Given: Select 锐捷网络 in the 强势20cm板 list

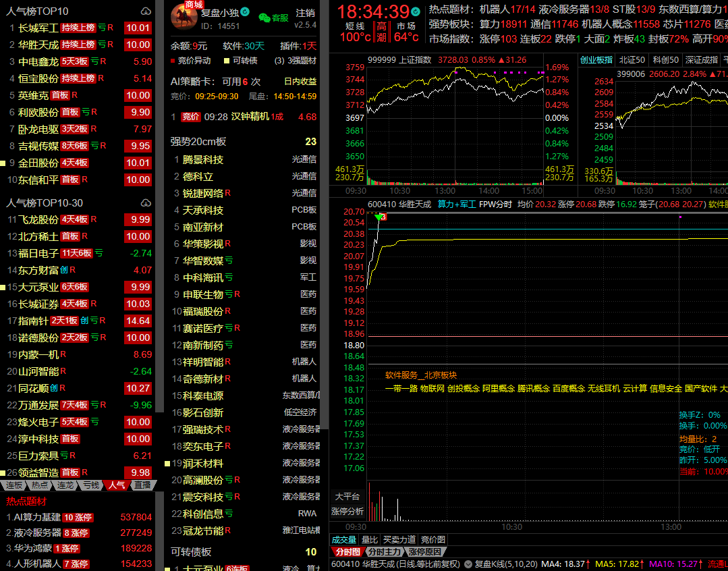Looking at the screenshot, I should coord(203,193).
